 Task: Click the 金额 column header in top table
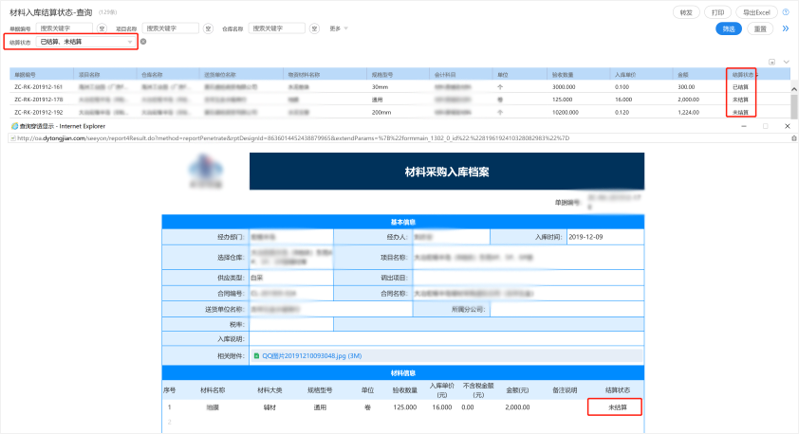pyautogui.click(x=699, y=74)
